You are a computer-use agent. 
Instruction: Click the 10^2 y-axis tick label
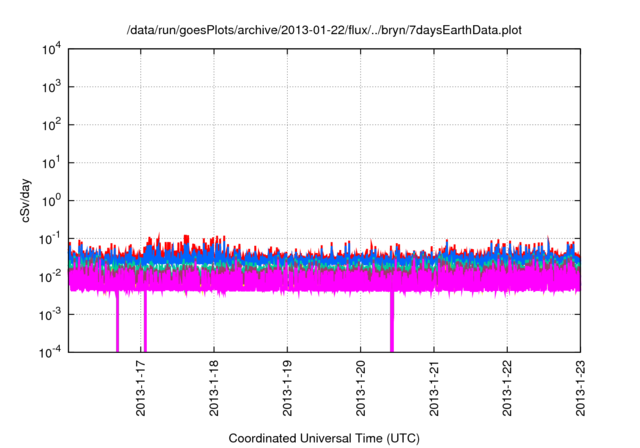tap(52, 125)
